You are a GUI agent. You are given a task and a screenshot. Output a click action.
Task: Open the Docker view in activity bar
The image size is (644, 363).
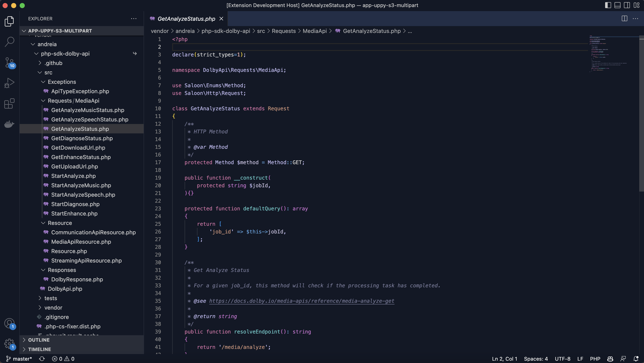tap(9, 124)
